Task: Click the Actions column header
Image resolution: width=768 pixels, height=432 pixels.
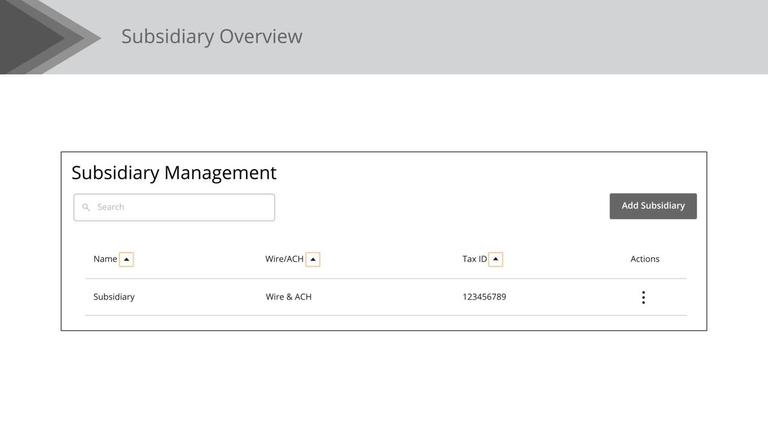Action: (x=645, y=259)
